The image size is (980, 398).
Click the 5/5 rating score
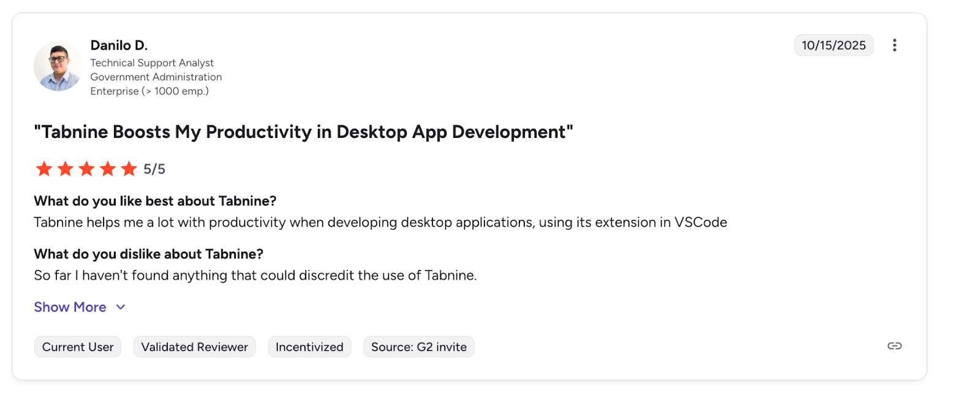(x=154, y=169)
